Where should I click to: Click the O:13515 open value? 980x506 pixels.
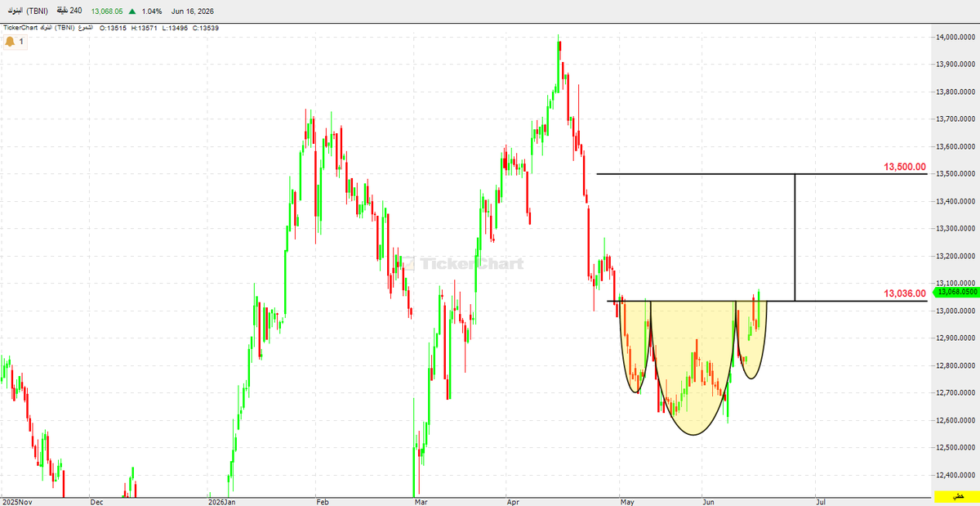(113, 27)
